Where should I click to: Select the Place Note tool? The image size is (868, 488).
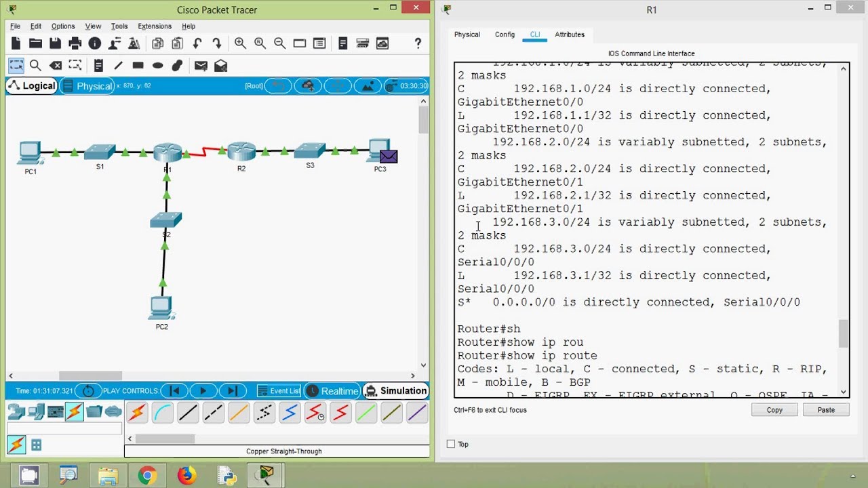click(x=98, y=66)
